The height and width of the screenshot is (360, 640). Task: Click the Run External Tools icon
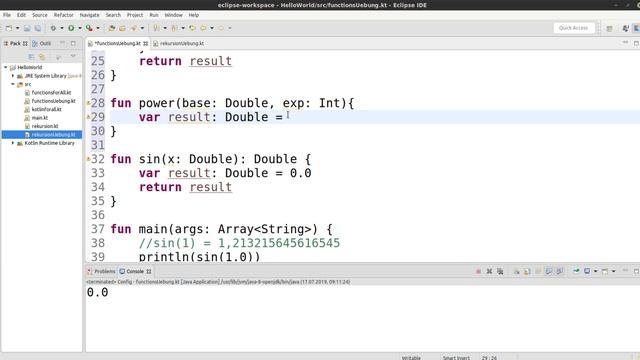click(89, 28)
